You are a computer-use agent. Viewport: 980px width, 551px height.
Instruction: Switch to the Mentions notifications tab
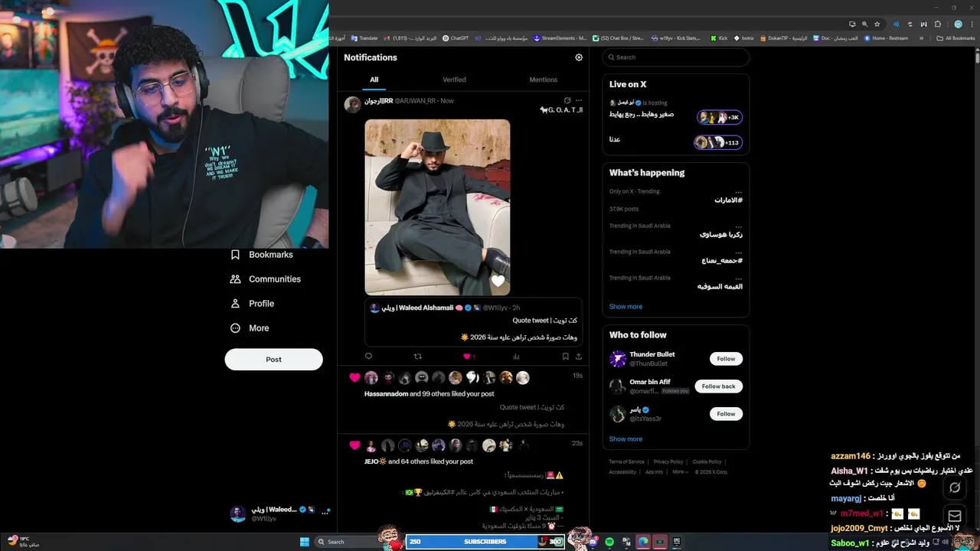click(543, 80)
